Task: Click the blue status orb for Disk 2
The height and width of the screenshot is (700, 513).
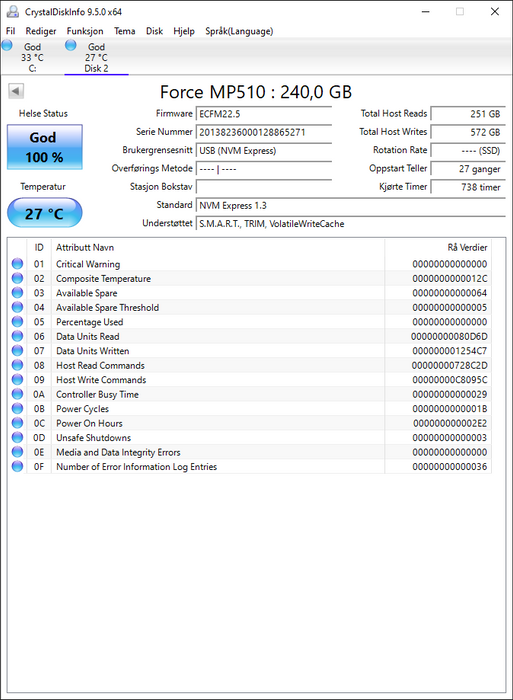Action: [x=71, y=45]
